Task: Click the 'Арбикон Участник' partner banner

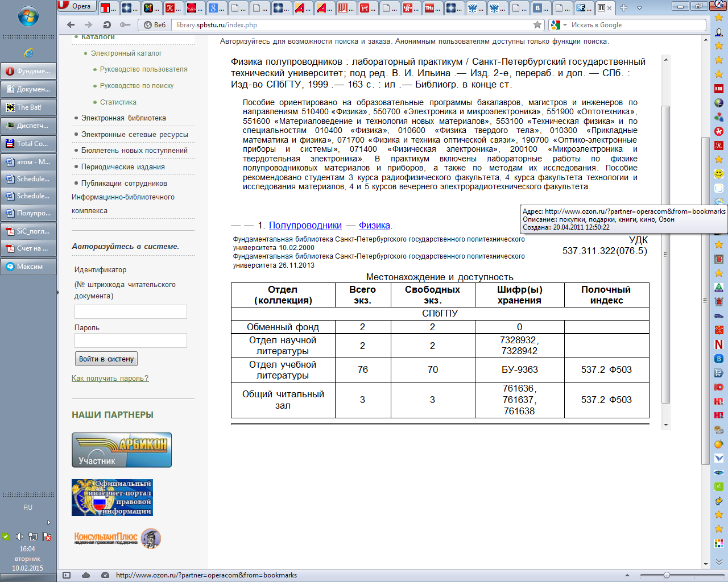Action: click(x=122, y=450)
